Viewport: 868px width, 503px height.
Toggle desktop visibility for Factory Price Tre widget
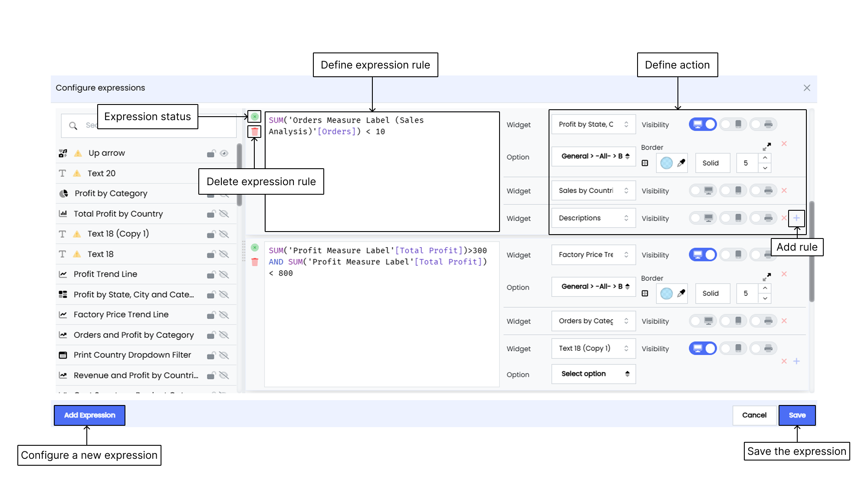[x=703, y=255]
